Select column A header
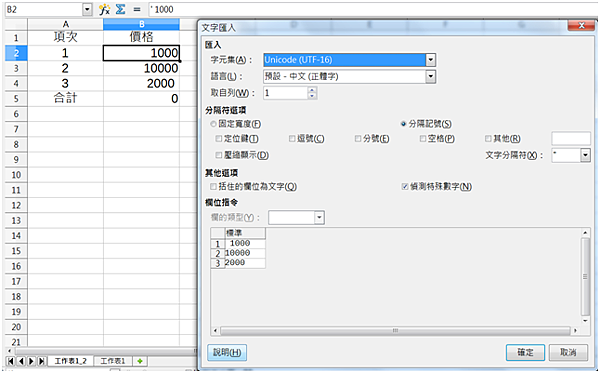This screenshot has width=600, height=373. pyautogui.click(x=65, y=24)
